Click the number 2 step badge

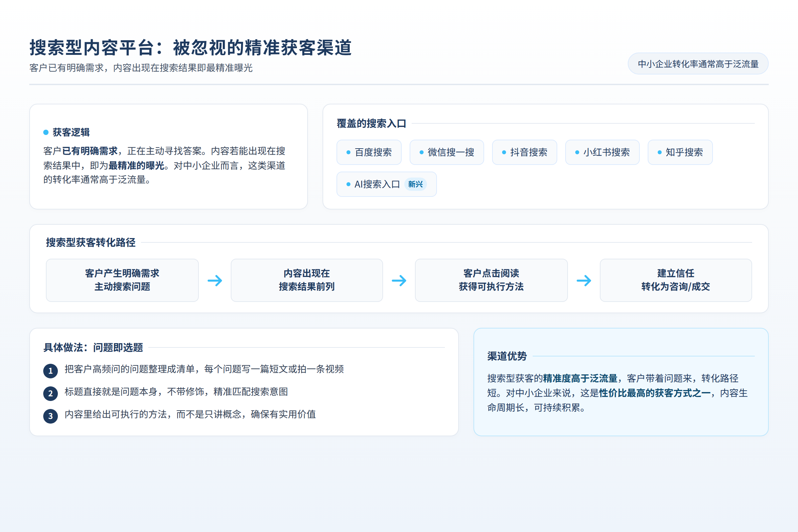51,393
